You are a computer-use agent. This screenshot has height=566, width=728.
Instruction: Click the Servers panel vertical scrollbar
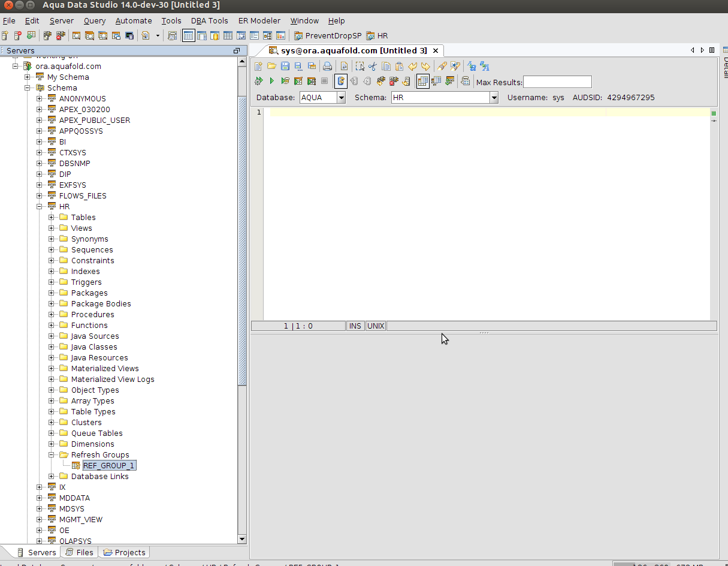242,240
